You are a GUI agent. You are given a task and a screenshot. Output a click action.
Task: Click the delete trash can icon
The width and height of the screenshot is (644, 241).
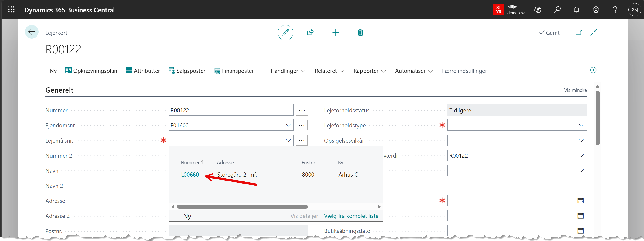[x=360, y=33]
